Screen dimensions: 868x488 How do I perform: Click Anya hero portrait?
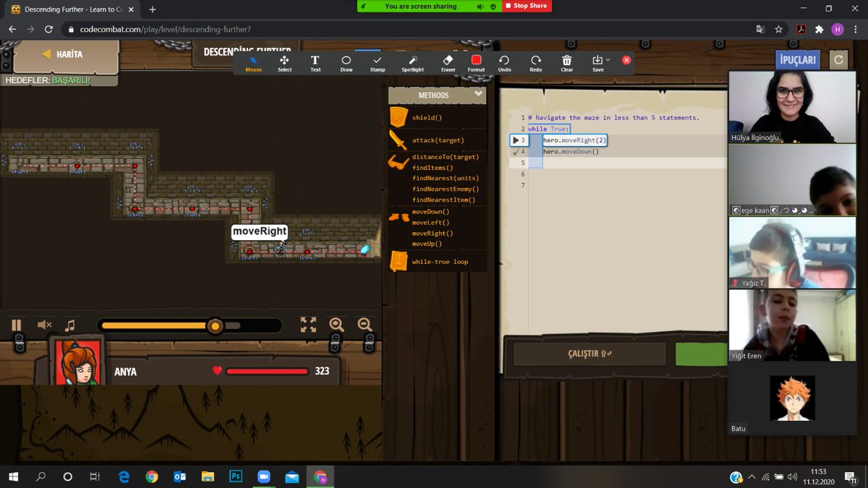pyautogui.click(x=77, y=361)
